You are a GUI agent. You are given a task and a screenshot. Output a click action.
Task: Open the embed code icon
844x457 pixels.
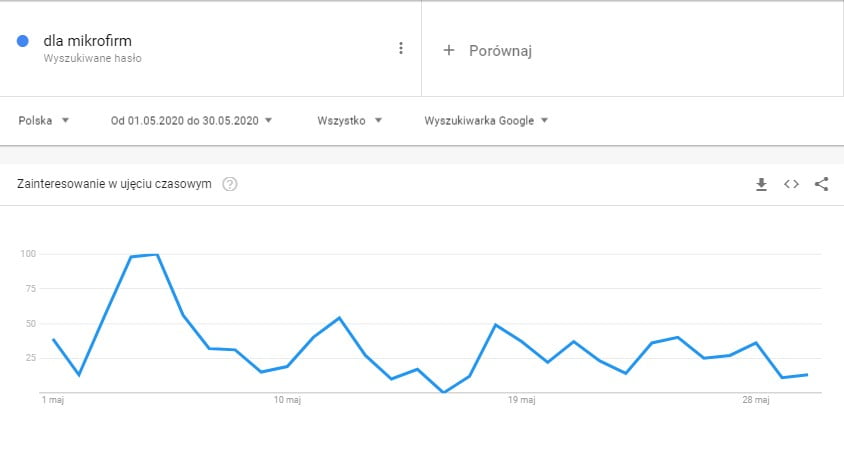point(791,184)
